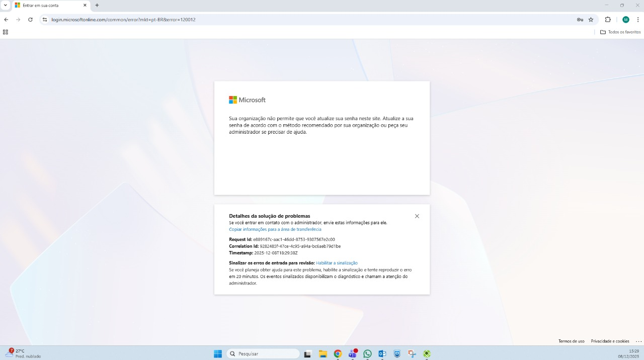Image resolution: width=644 pixels, height=360 pixels.
Task: Open Microsoft Teams from the taskbar
Action: [x=353, y=354]
